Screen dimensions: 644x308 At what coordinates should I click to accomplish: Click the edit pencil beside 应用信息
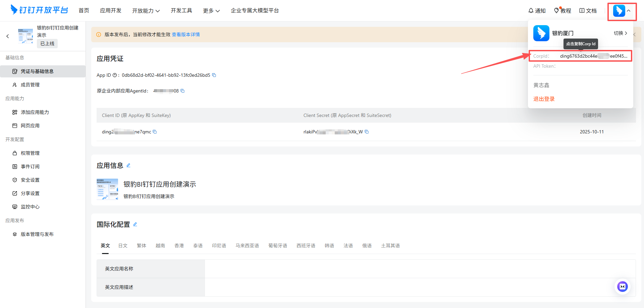point(128,165)
